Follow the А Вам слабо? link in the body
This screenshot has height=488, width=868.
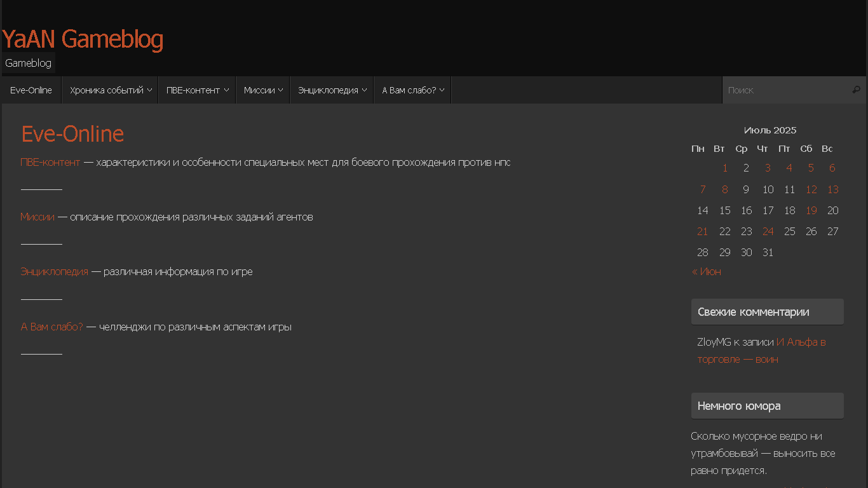pos(52,327)
